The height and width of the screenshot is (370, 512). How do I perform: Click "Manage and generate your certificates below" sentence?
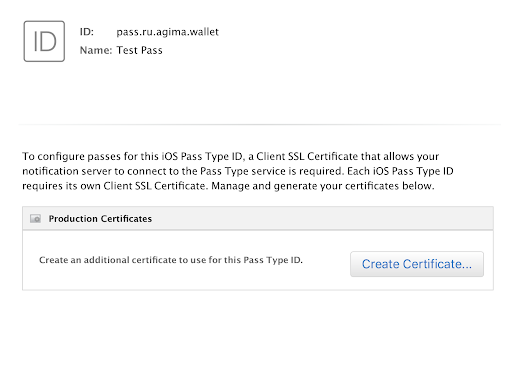click(x=323, y=186)
